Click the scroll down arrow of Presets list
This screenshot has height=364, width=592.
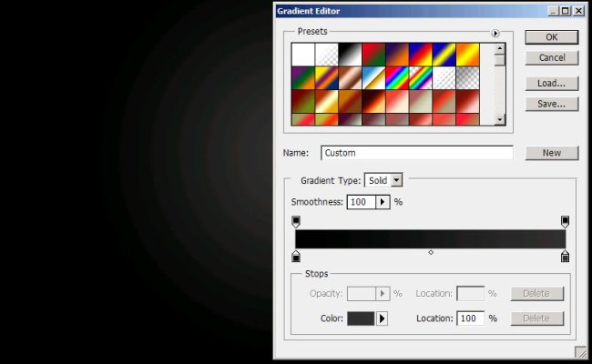tap(500, 119)
